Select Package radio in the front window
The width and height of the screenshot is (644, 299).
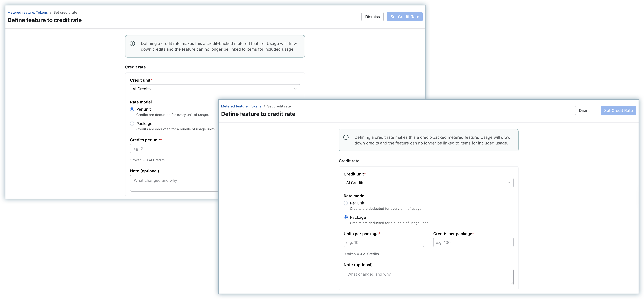click(346, 217)
